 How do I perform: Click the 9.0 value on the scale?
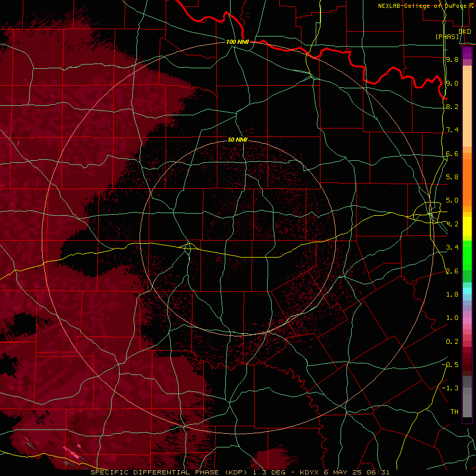click(452, 83)
